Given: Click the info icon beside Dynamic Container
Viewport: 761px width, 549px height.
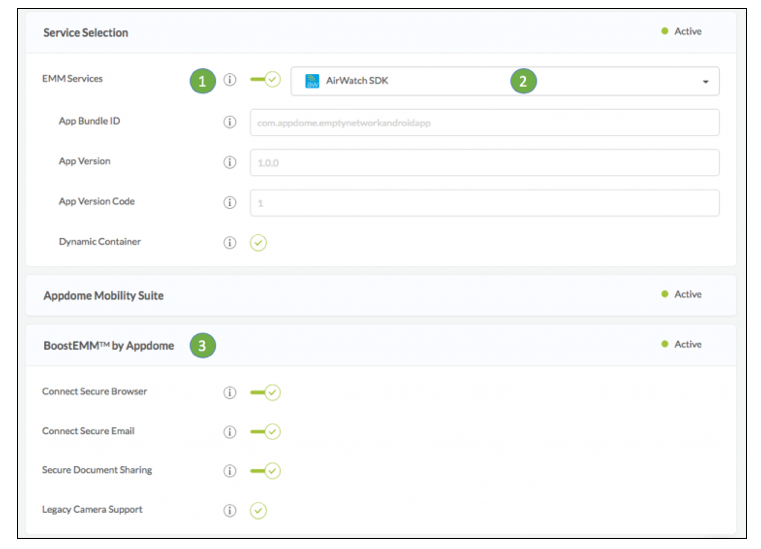Looking at the screenshot, I should tap(230, 243).
